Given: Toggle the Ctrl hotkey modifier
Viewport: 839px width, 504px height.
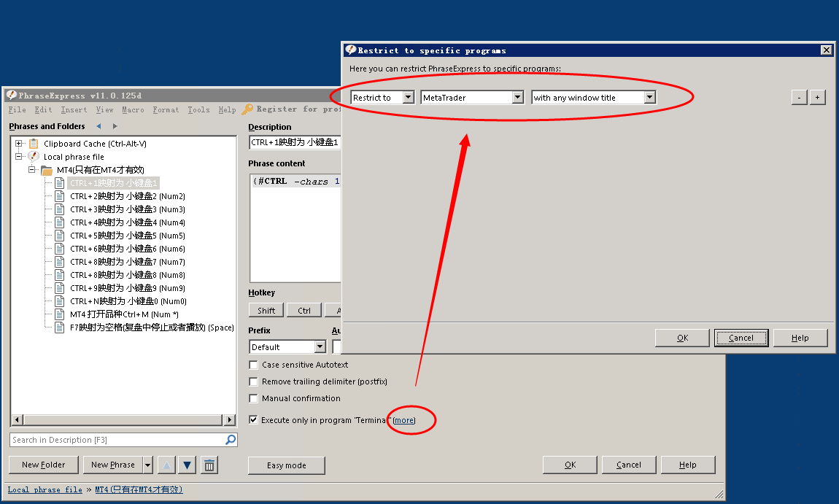Looking at the screenshot, I should click(x=304, y=310).
